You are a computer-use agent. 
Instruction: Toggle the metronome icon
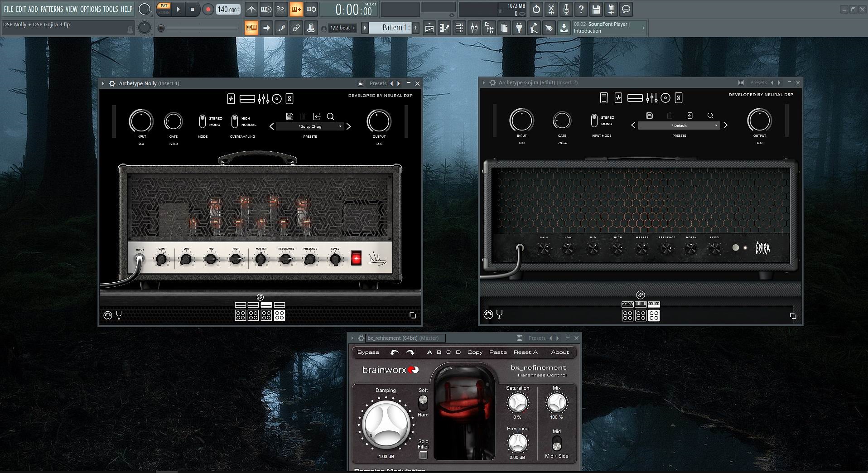(x=251, y=9)
